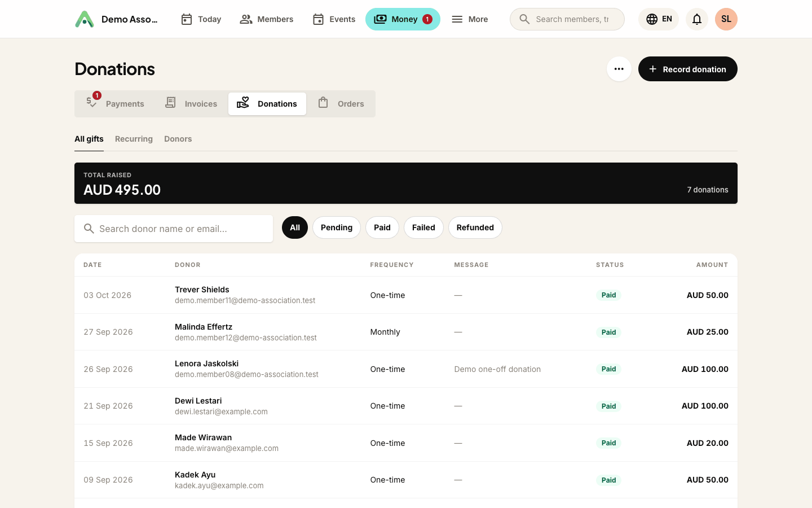The width and height of the screenshot is (812, 508).
Task: Click the Today calendar icon
Action: pyautogui.click(x=187, y=19)
